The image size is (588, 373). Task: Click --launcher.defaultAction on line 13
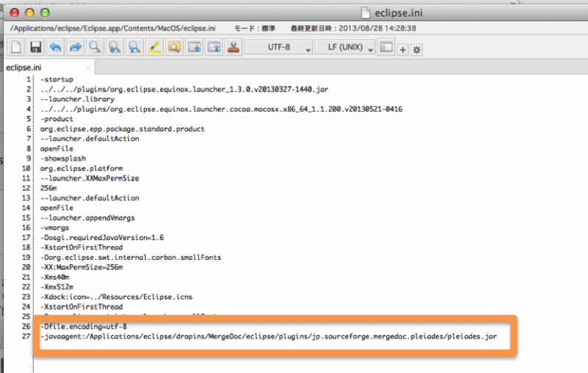point(90,198)
